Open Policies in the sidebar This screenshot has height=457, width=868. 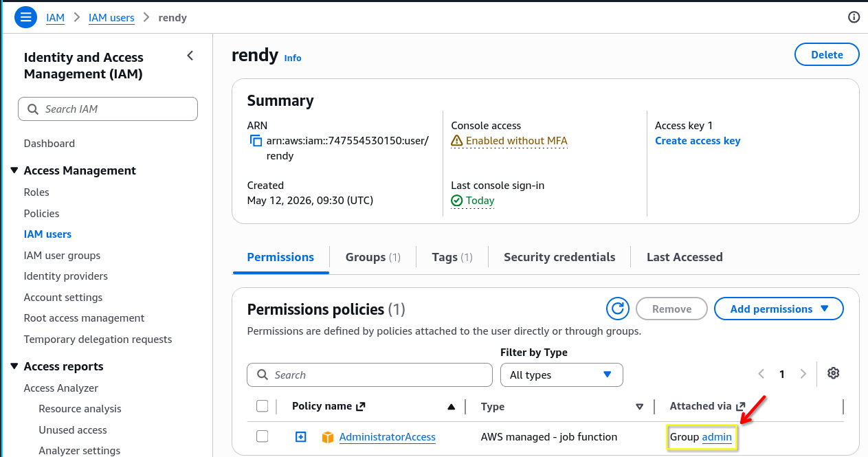pyautogui.click(x=41, y=214)
